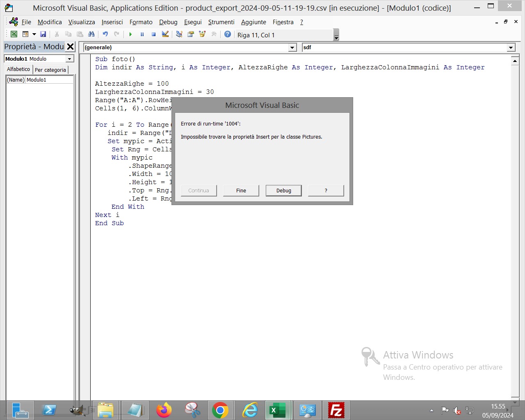
Task: Click the Copy toolbar icon
Action: coord(68,34)
